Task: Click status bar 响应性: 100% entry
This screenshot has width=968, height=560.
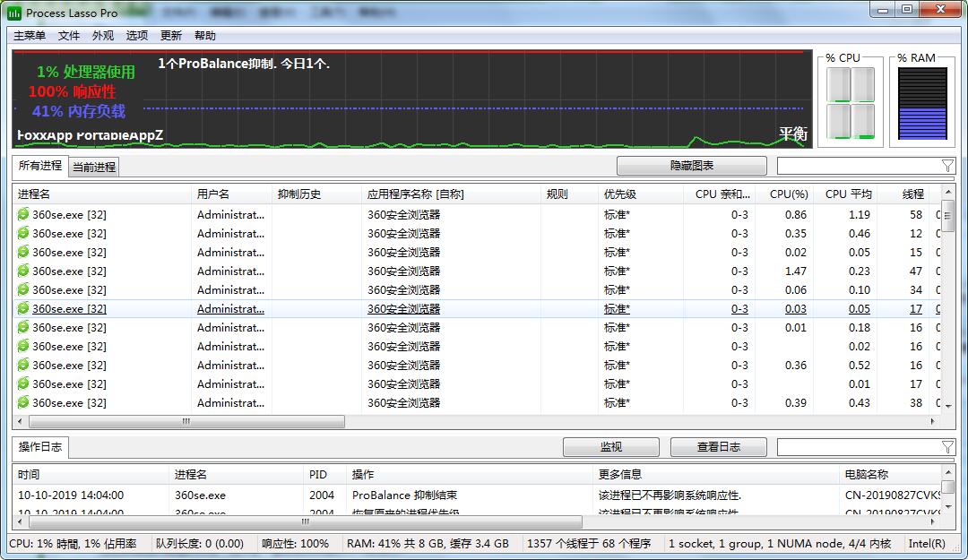Action: (295, 543)
